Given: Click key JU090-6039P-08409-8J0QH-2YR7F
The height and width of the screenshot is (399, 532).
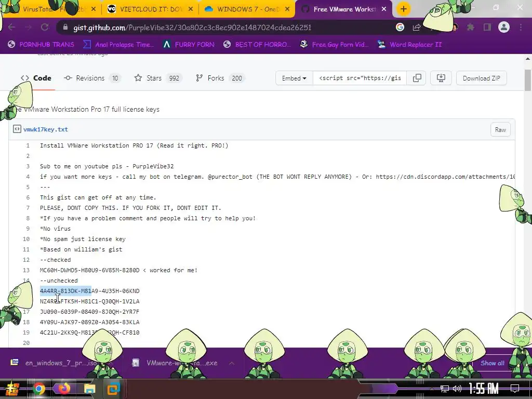Looking at the screenshot, I should [89, 312].
